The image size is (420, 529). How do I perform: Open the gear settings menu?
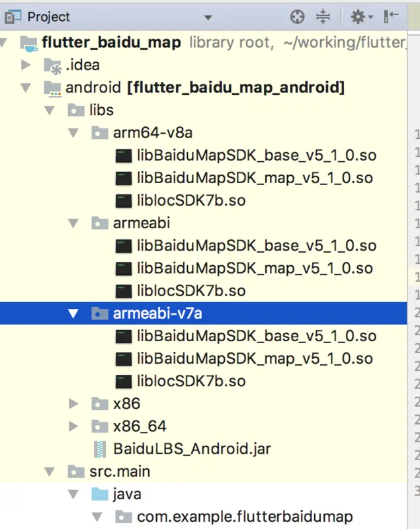pyautogui.click(x=361, y=17)
